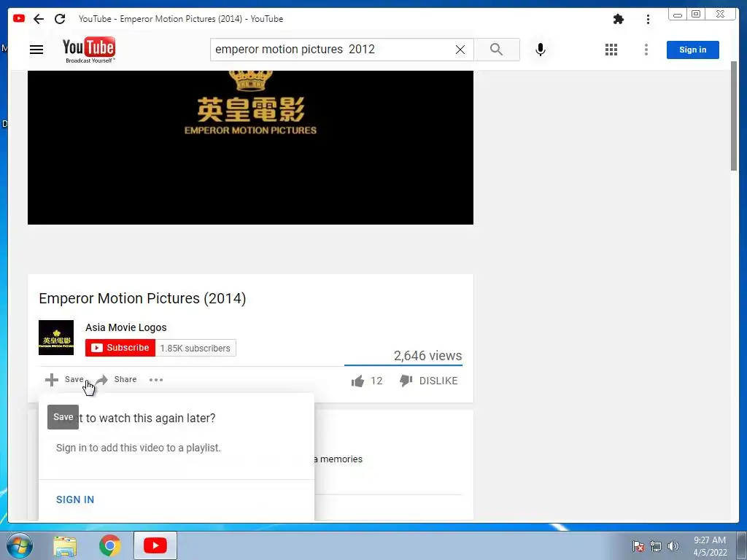Open the YouTube hamburger guide menu

tap(36, 50)
